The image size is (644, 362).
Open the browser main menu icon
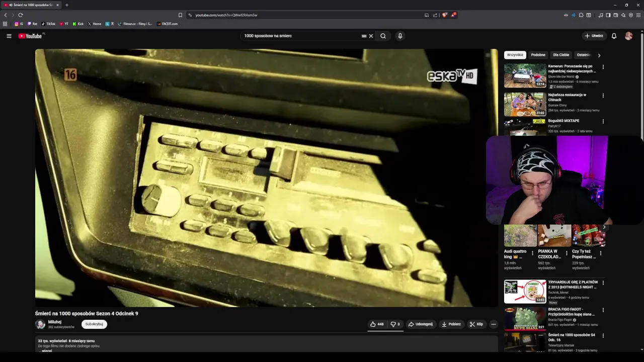[638, 15]
